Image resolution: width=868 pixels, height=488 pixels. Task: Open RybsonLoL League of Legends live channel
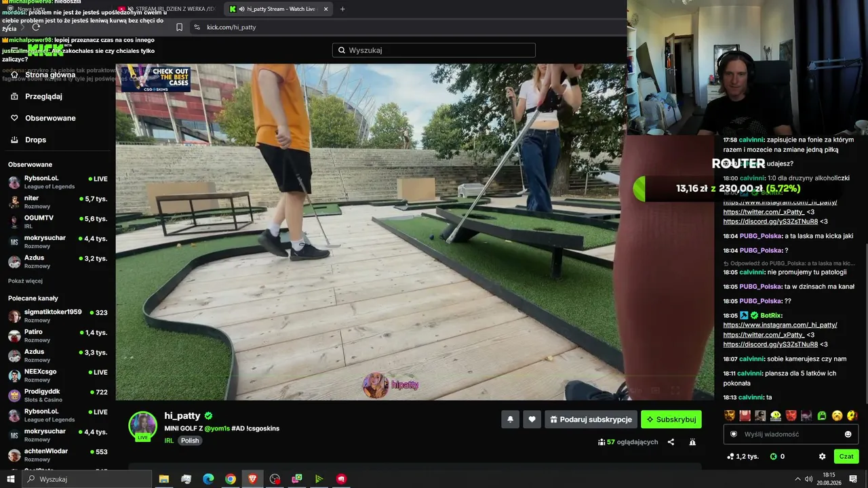(x=58, y=182)
